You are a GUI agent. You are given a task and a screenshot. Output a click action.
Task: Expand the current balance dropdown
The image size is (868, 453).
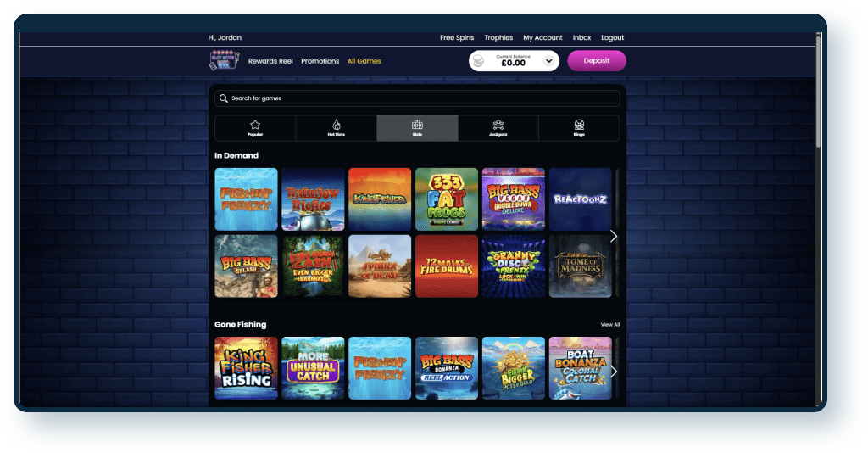point(548,61)
